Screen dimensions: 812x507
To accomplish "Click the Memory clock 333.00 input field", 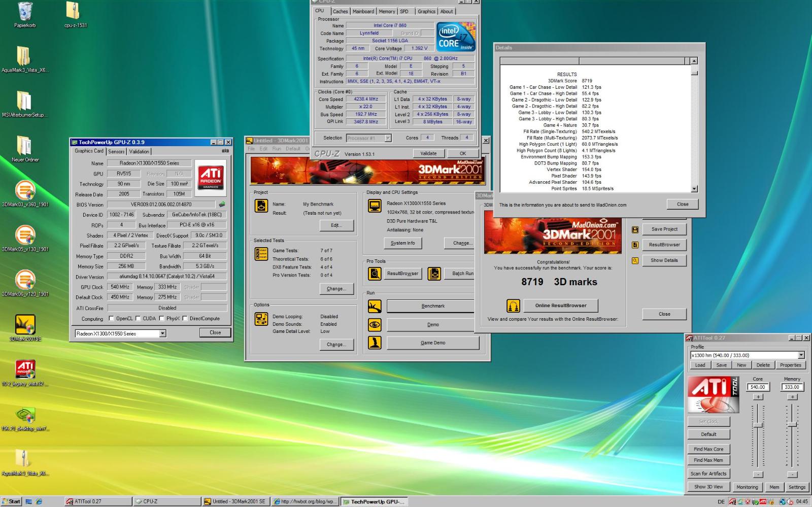I will 792,387.
